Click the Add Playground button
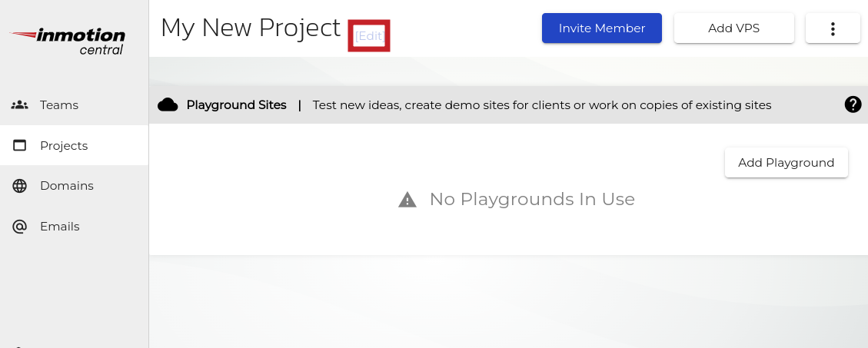 [786, 163]
